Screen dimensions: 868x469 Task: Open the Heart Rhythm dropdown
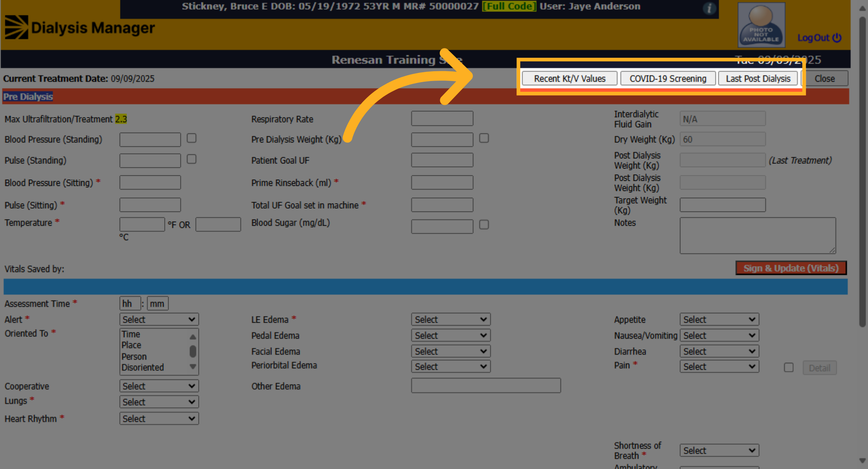[159, 418]
